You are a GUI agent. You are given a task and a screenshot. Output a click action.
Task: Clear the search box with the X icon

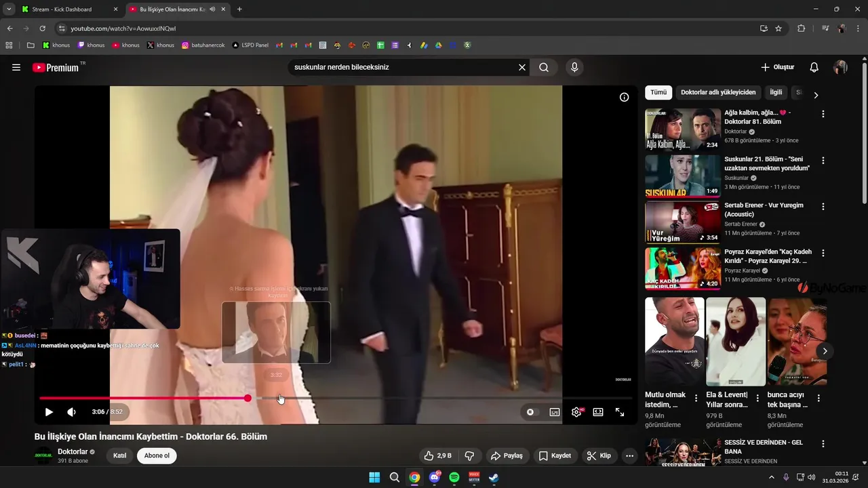pos(522,68)
